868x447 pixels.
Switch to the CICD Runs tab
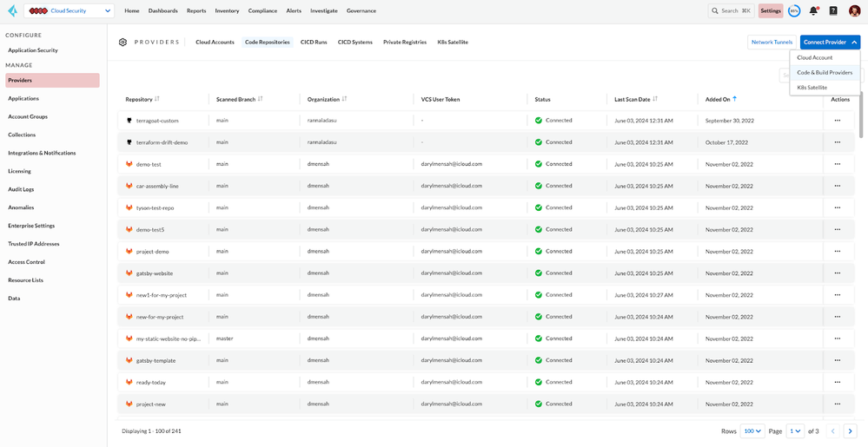314,42
